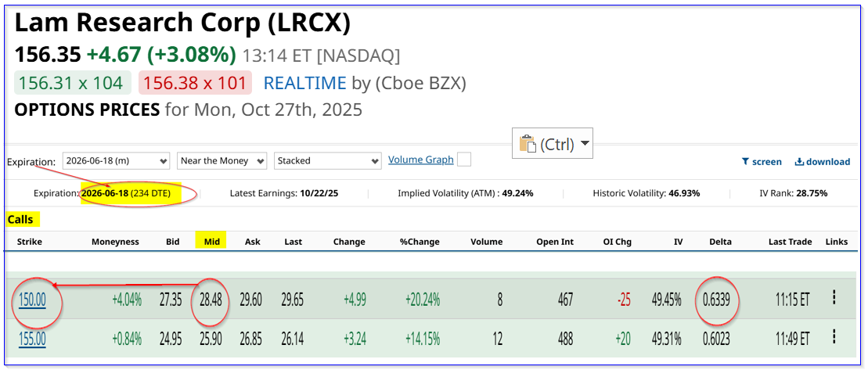The width and height of the screenshot is (868, 370).
Task: Sort by the Mid column header
Action: pyautogui.click(x=211, y=242)
